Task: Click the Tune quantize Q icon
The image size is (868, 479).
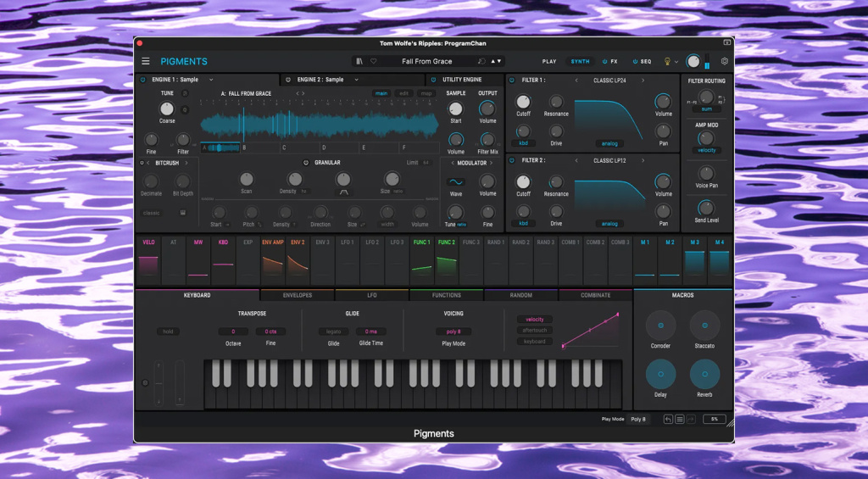Action: [185, 109]
